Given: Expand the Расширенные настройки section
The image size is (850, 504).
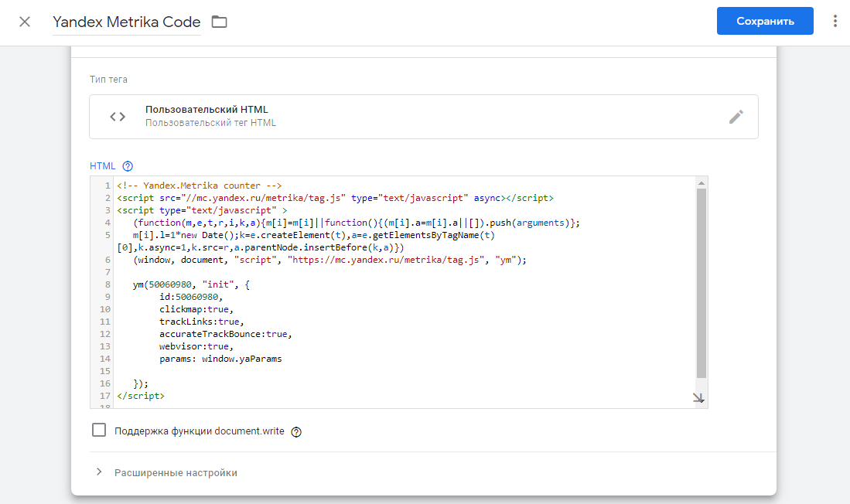Looking at the screenshot, I should tap(176, 472).
